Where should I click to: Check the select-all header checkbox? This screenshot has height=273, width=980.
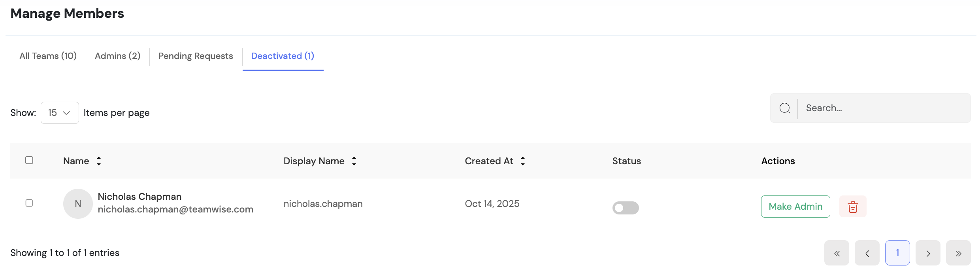tap(29, 160)
